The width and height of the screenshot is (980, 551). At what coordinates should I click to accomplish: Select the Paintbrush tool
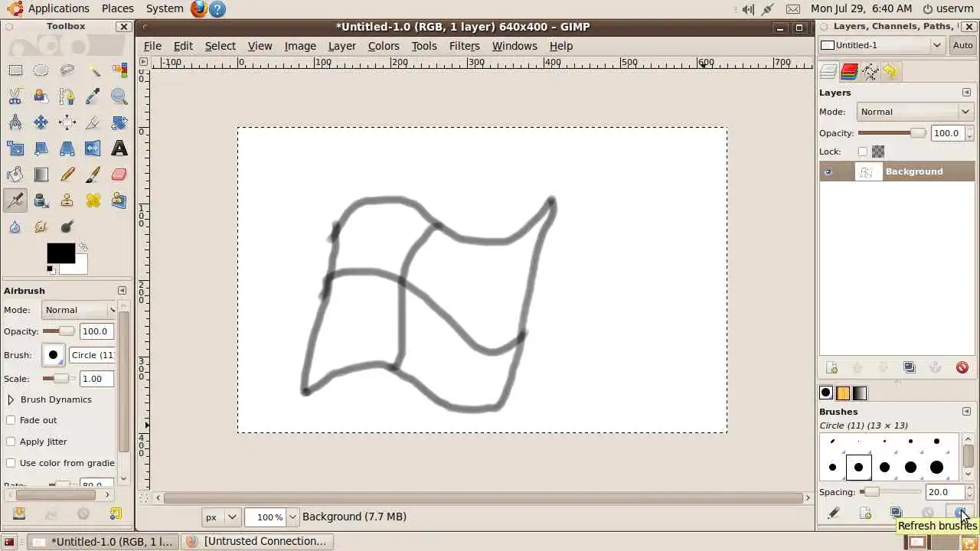pyautogui.click(x=93, y=174)
